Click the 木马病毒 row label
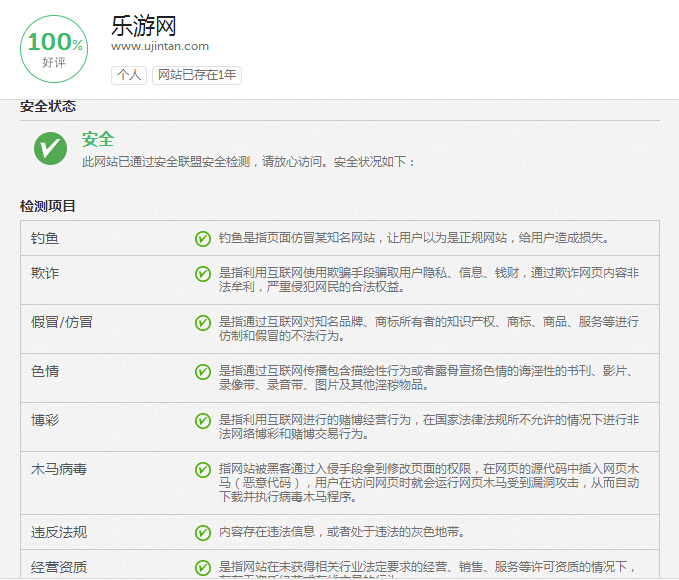Image resolution: width=679 pixels, height=580 pixels. pos(59,469)
